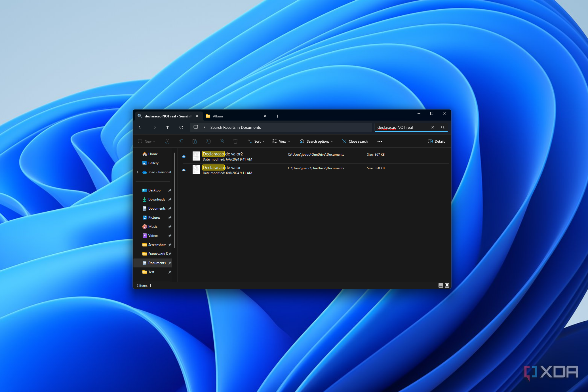Screen dimensions: 588x392
Task: Close the Album tab
Action: (x=265, y=116)
